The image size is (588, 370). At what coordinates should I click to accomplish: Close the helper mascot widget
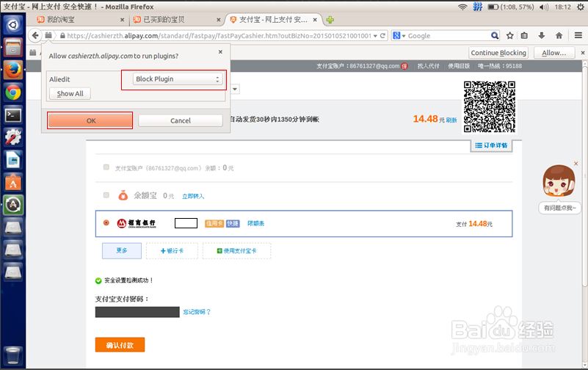tap(576, 164)
